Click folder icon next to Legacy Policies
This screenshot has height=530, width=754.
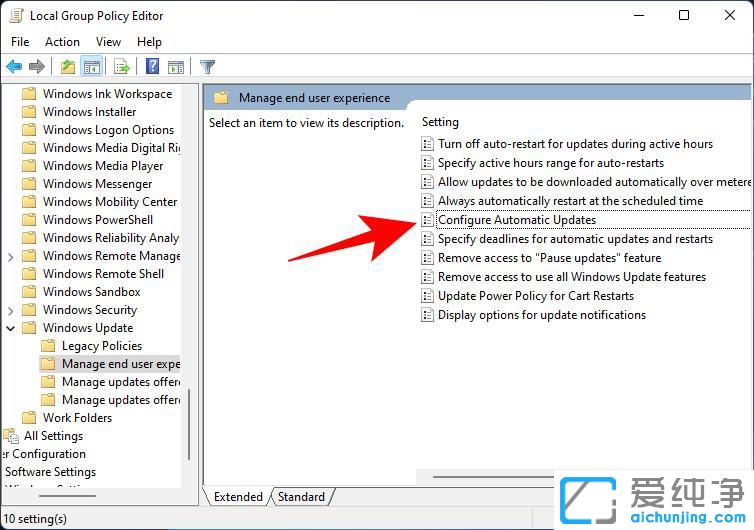[x=48, y=346]
